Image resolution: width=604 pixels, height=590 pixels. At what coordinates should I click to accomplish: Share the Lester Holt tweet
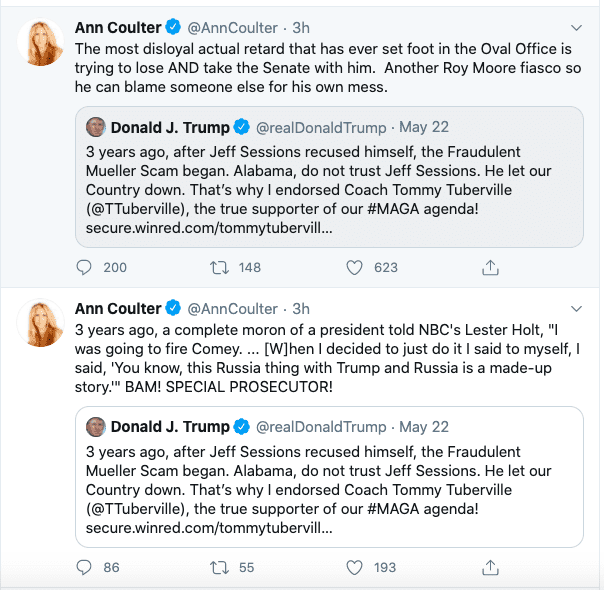click(x=490, y=567)
